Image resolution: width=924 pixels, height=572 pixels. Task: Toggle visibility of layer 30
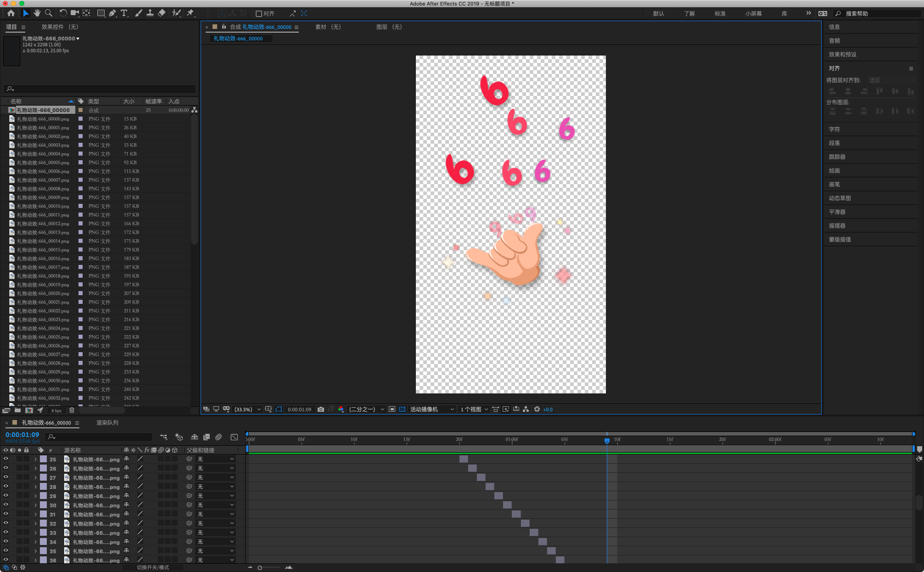click(x=6, y=505)
